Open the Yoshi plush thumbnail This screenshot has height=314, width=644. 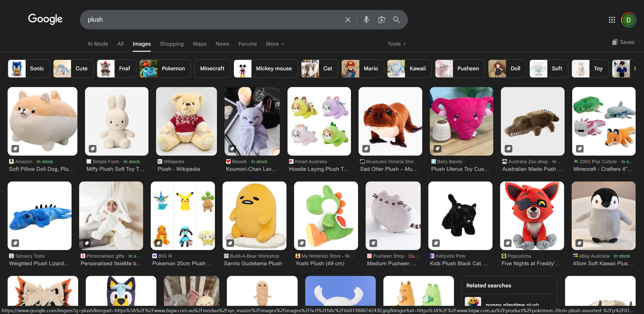tap(326, 216)
